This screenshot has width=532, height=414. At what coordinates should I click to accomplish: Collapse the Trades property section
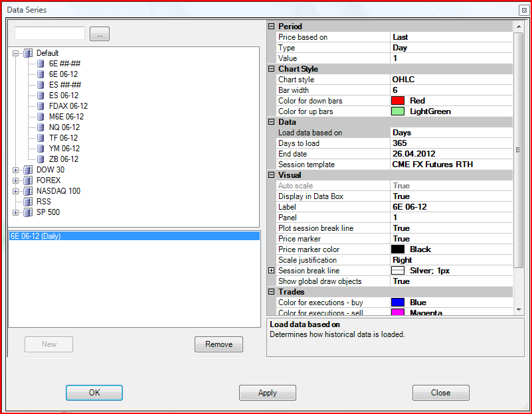click(x=272, y=292)
